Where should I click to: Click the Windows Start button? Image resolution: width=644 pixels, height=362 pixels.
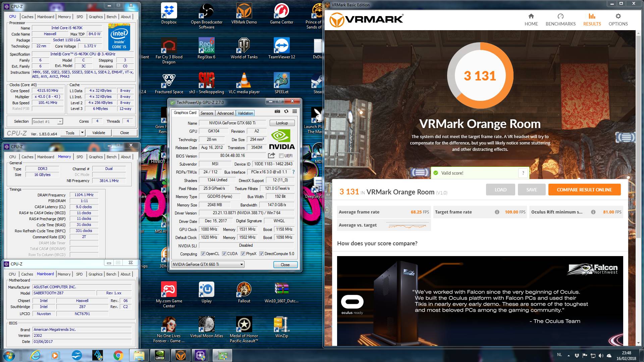pos(9,355)
